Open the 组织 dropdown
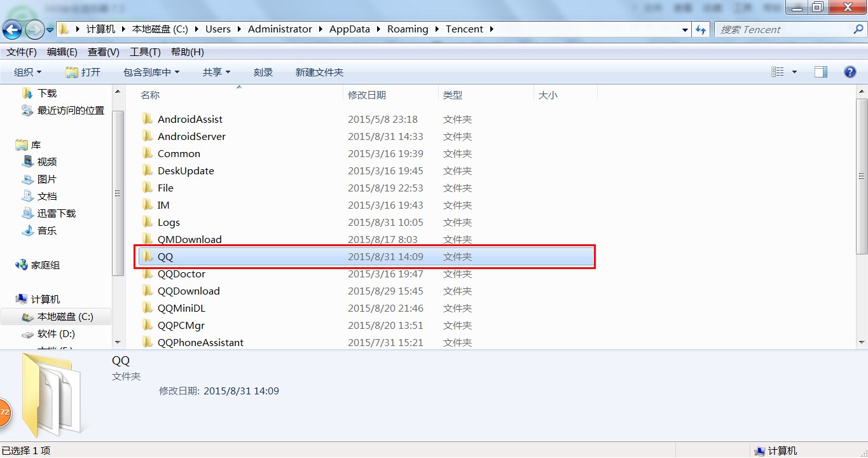868x458 pixels. (28, 72)
